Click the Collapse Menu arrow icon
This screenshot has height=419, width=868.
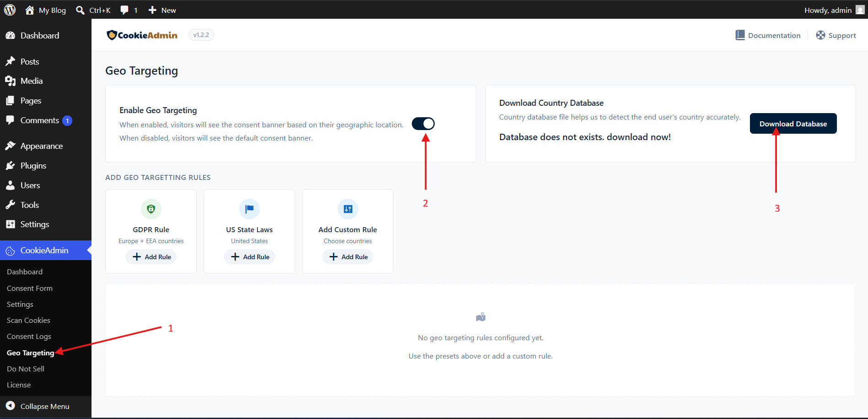pos(11,406)
